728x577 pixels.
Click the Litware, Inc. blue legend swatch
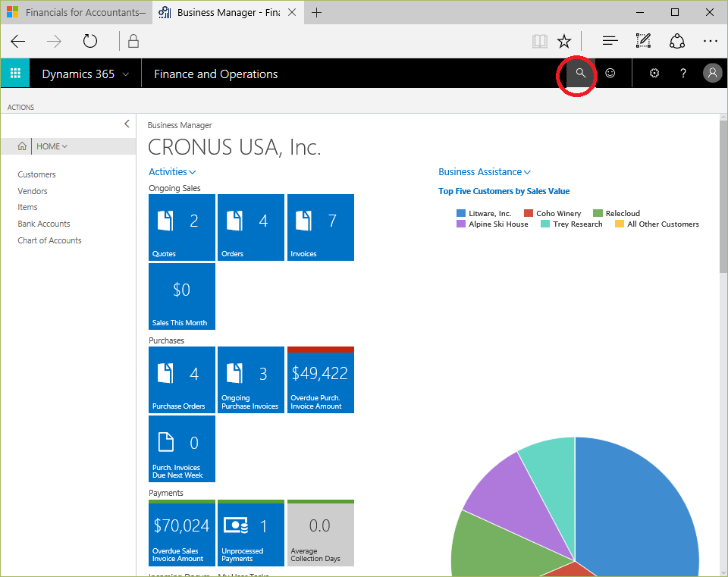(461, 213)
